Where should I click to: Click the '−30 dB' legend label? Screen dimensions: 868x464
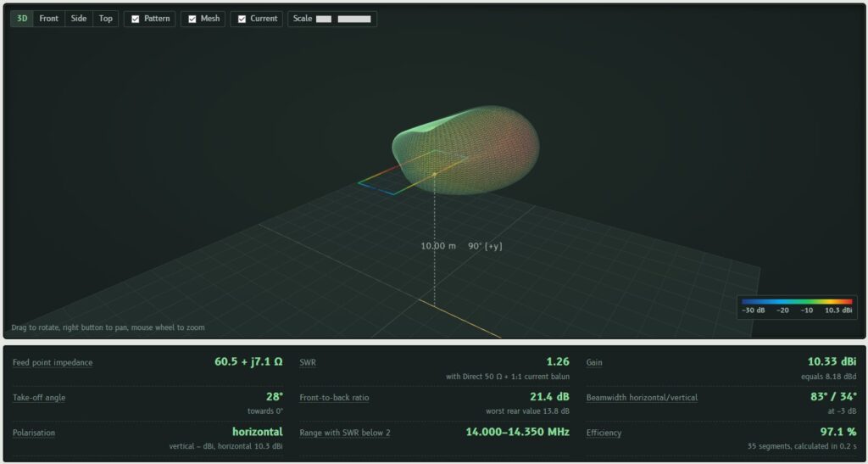click(754, 310)
